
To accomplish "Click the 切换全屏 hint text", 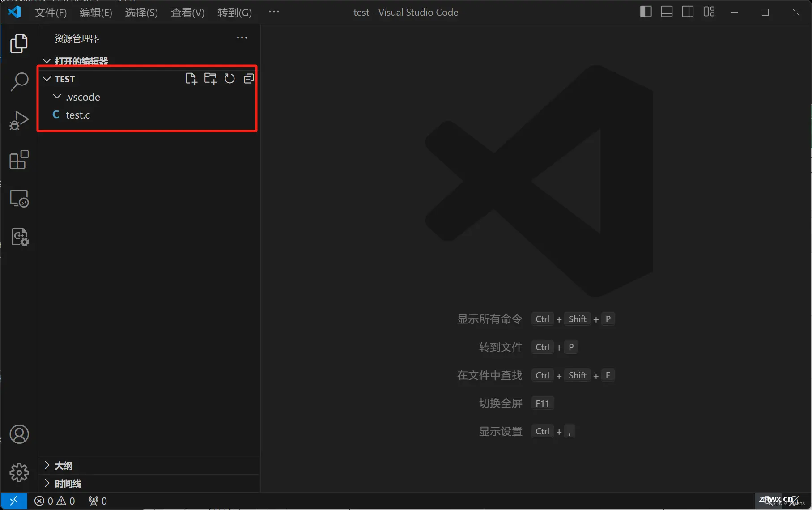I will (501, 403).
